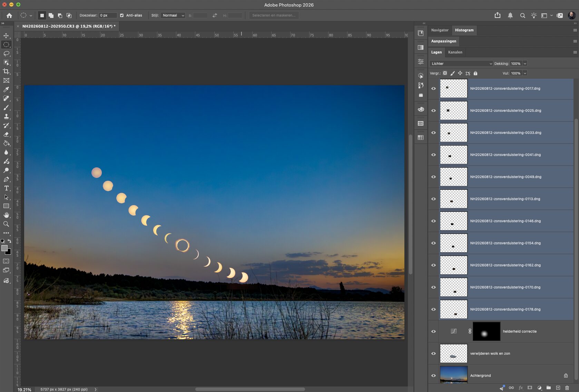This screenshot has height=392, width=579.
Task: Select the zonsverduistering-0113.dng layer thumbnail
Action: pyautogui.click(x=453, y=199)
